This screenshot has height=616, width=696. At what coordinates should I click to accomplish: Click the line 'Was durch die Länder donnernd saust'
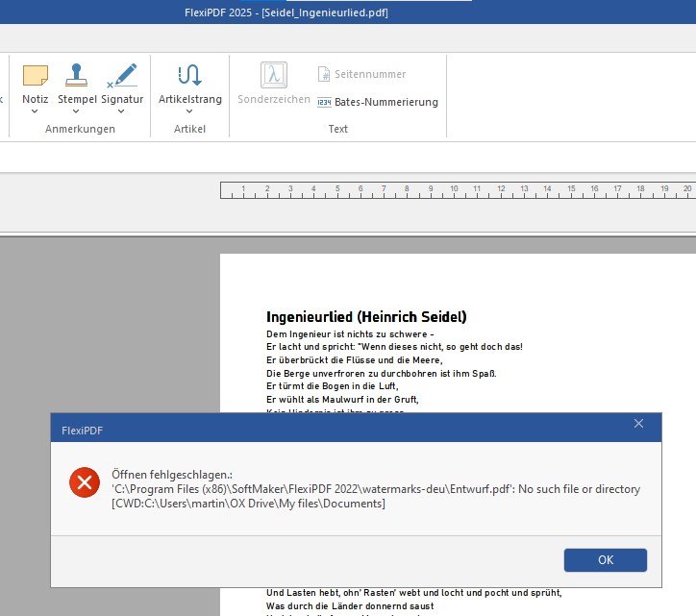(x=350, y=606)
